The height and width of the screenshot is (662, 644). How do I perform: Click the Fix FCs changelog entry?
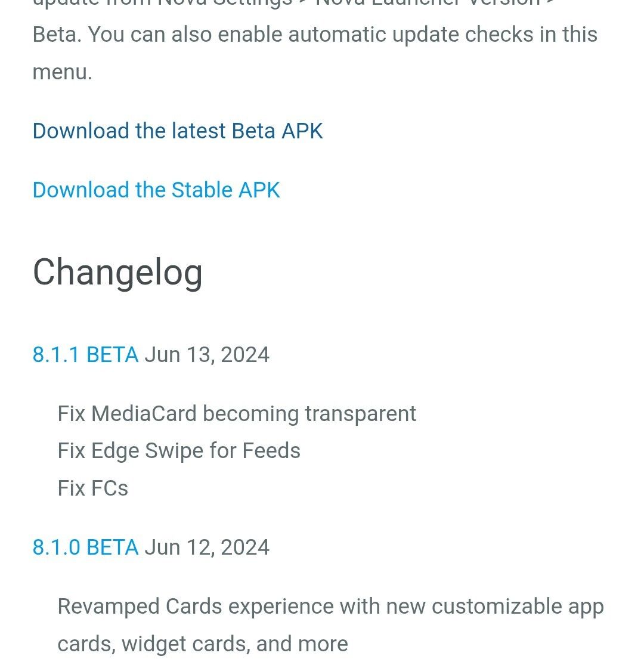pyautogui.click(x=92, y=488)
